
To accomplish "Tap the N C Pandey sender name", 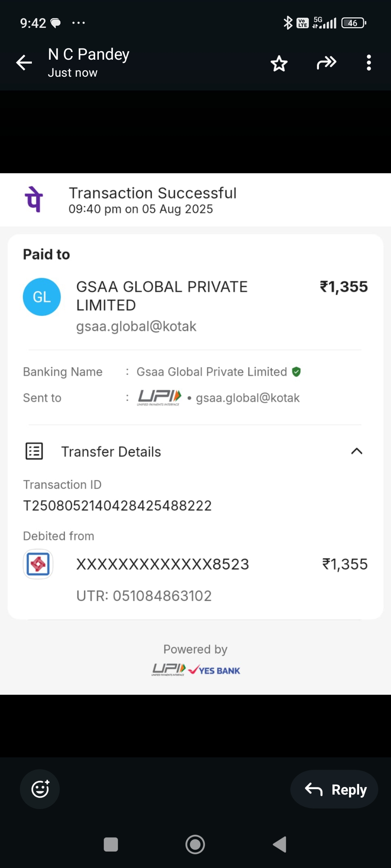I will [89, 54].
